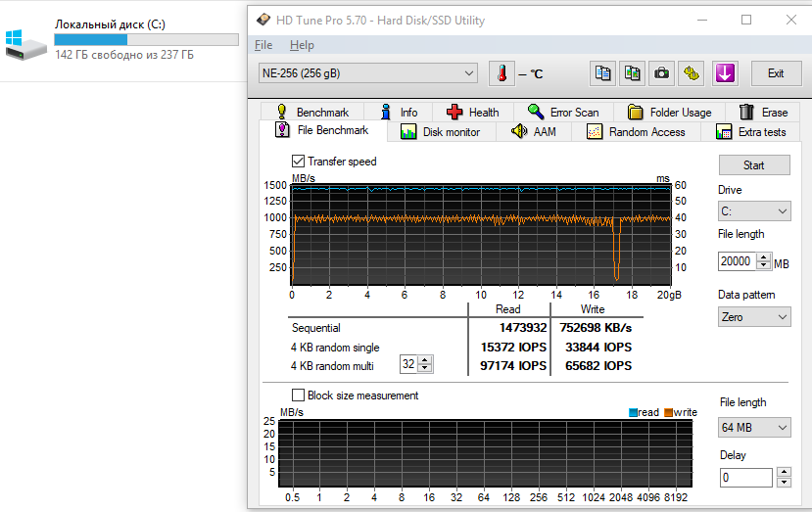
Task: Open the Folder Usage tab
Action: (x=670, y=112)
